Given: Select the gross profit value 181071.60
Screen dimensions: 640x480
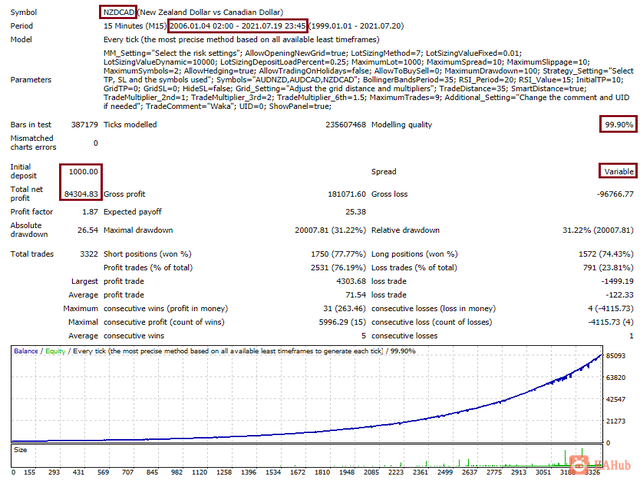Looking at the screenshot, I should (347, 194).
